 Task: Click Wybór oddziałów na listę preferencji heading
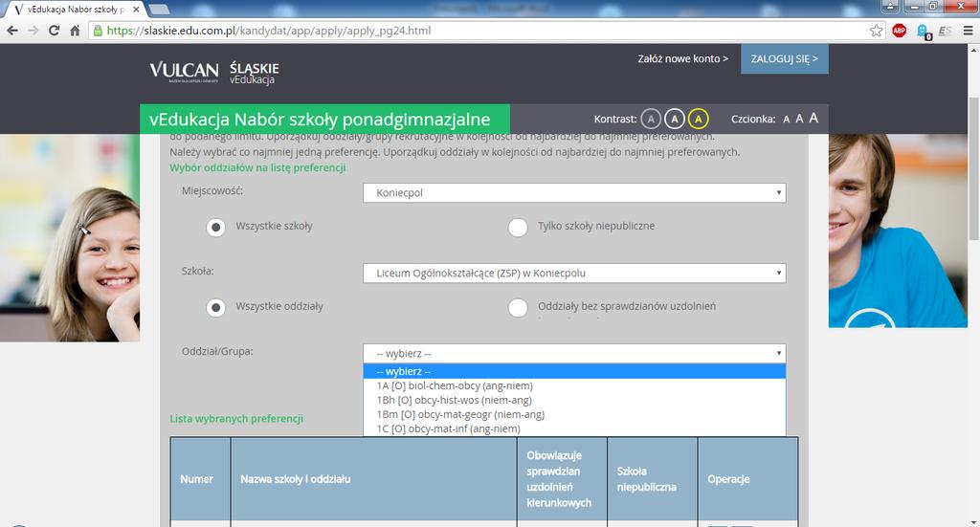point(257,168)
